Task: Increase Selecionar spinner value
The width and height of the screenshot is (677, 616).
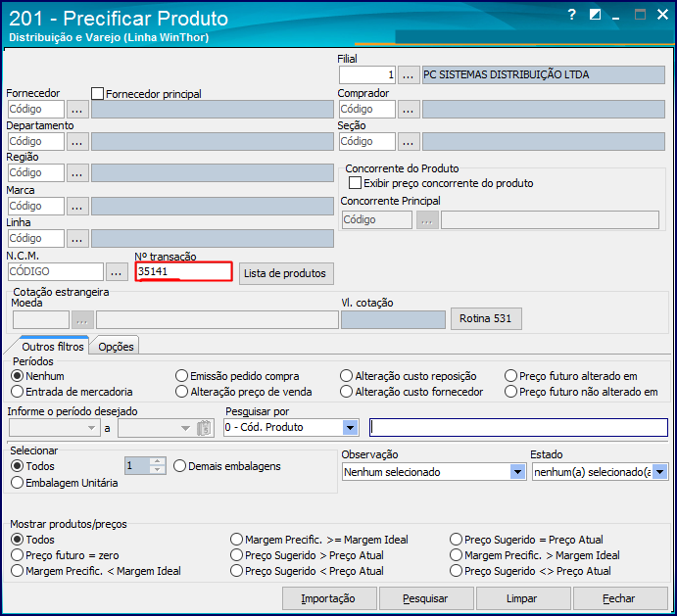Action: tap(158, 462)
